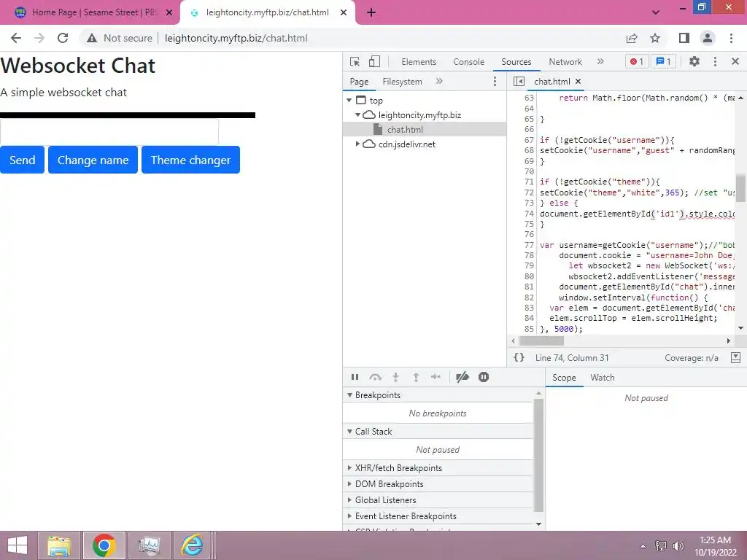Screen dimensions: 747x560
Task: Close the chat.html editor tab
Action: [x=578, y=82]
